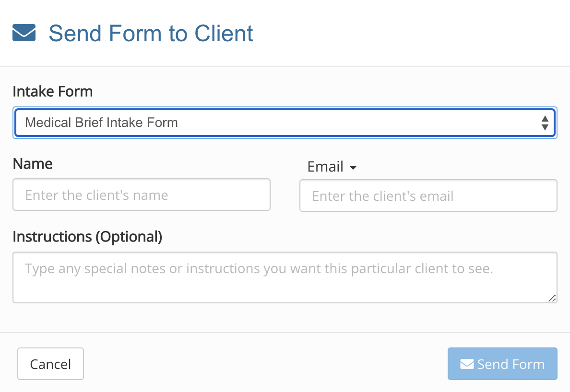
Task: Click the up-down arrows on Intake Form selector
Action: coord(545,123)
